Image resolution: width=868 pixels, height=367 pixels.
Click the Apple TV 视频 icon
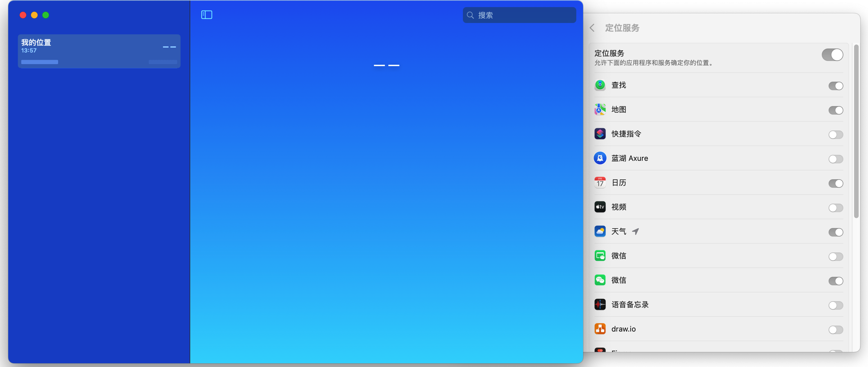pyautogui.click(x=600, y=207)
